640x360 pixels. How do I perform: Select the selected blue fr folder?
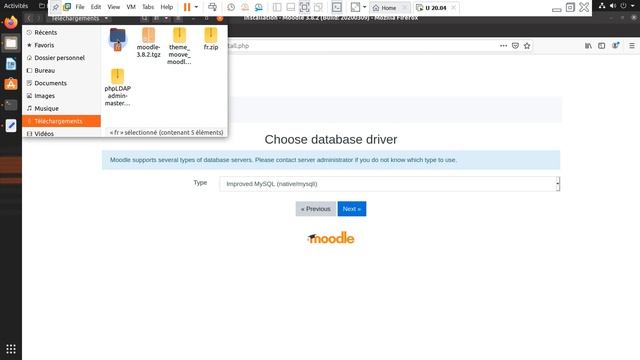(118, 40)
